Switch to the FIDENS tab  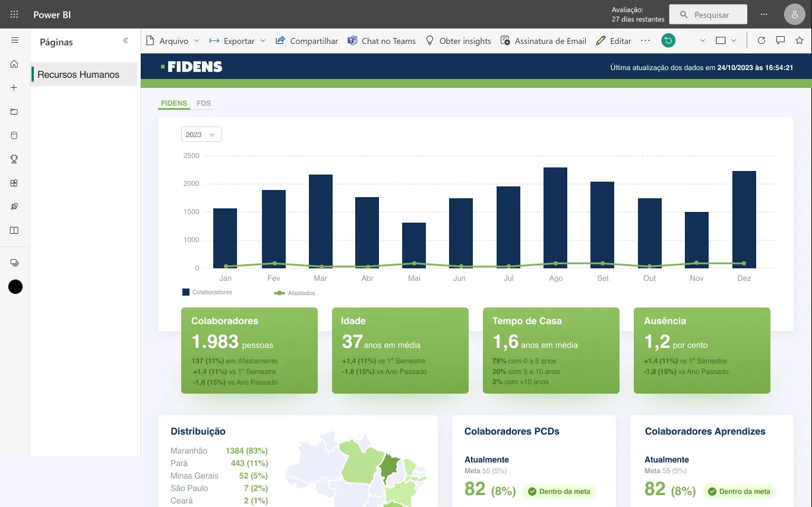174,103
